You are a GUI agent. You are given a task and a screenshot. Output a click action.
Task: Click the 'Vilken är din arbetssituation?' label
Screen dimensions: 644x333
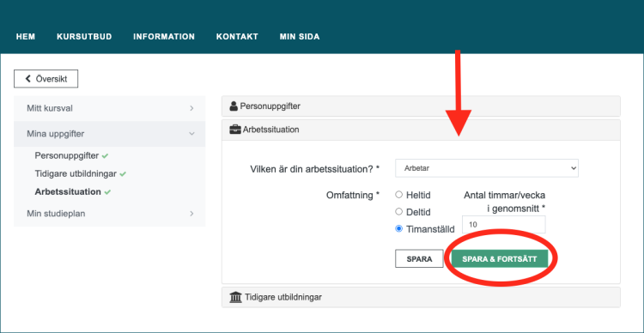pos(314,169)
